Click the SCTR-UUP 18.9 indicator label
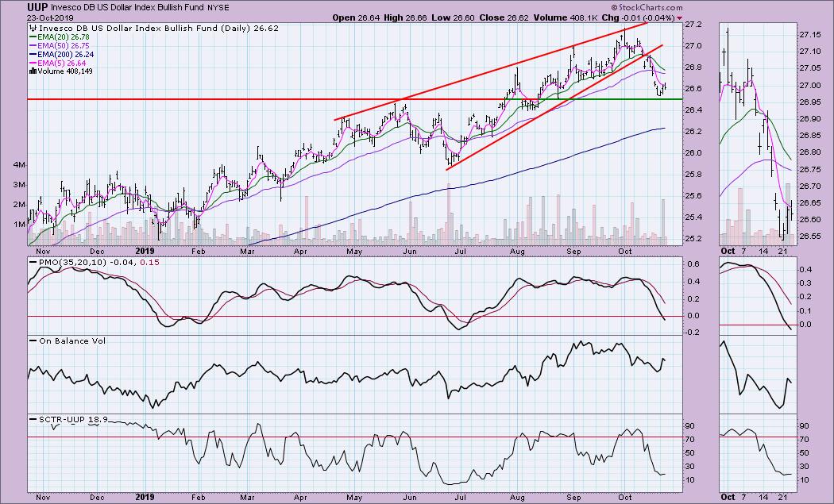The height and width of the screenshot is (504, 834). click(73, 419)
